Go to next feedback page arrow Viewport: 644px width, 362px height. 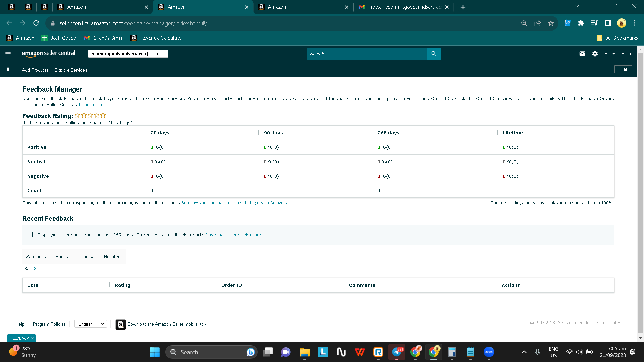click(x=35, y=268)
